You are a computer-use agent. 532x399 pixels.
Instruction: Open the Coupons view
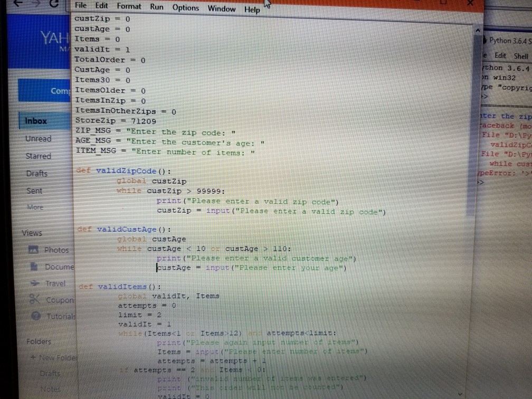(58, 300)
